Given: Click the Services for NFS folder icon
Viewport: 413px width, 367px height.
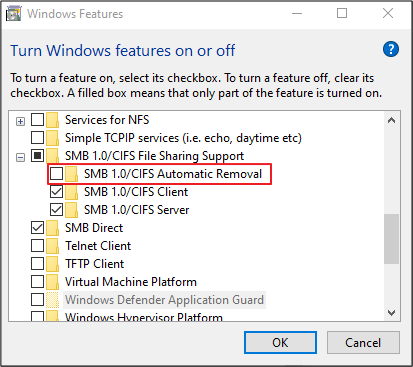Looking at the screenshot, I should 52,120.
